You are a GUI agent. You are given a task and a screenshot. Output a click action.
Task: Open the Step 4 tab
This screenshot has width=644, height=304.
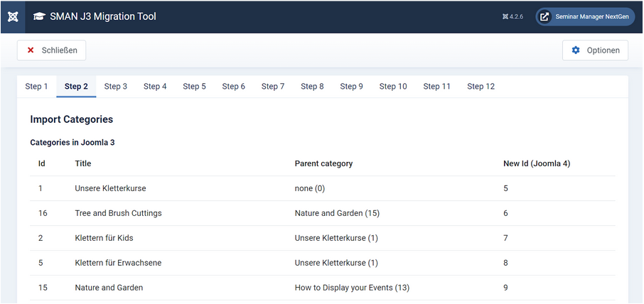155,87
